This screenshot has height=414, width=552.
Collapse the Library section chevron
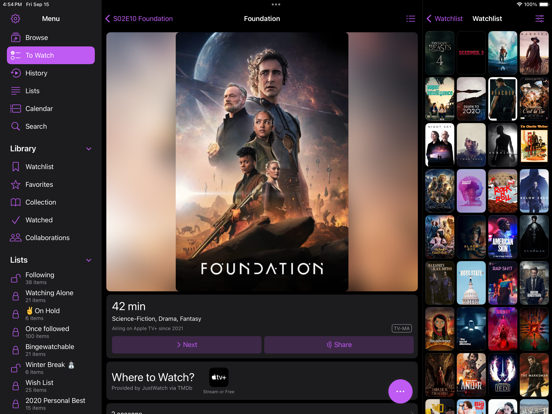pos(89,149)
